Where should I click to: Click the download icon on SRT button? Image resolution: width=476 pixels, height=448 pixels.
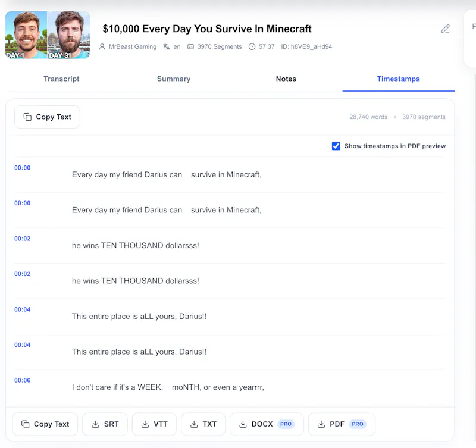click(95, 424)
